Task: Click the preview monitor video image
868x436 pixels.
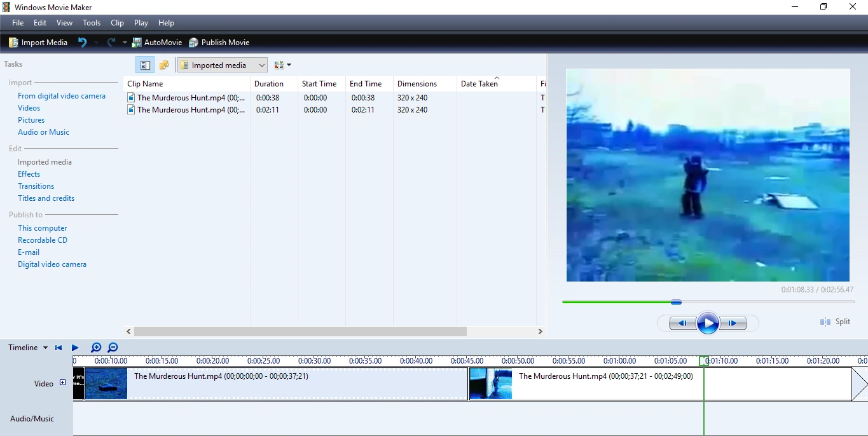Action: point(708,175)
